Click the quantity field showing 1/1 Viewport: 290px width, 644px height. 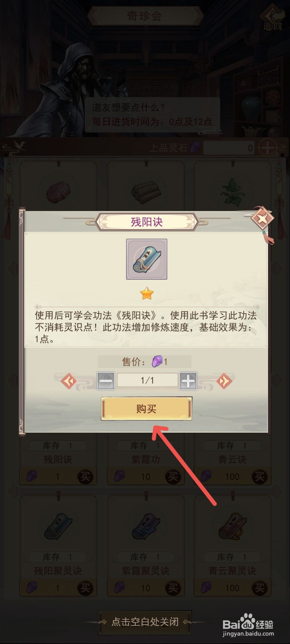click(147, 380)
